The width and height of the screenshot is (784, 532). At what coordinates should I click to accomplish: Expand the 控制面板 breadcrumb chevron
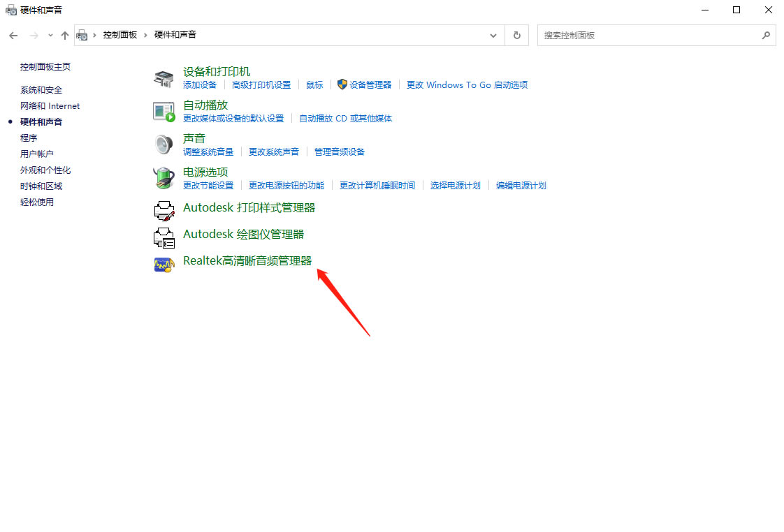[146, 35]
